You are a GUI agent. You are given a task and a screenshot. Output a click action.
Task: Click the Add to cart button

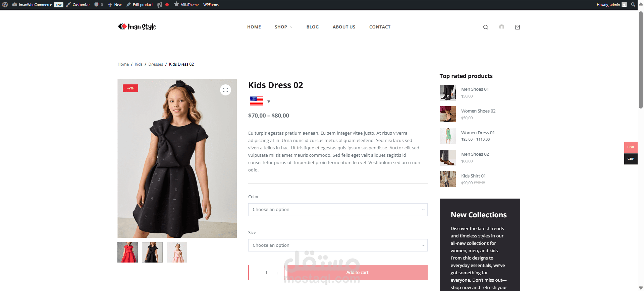[x=357, y=273]
